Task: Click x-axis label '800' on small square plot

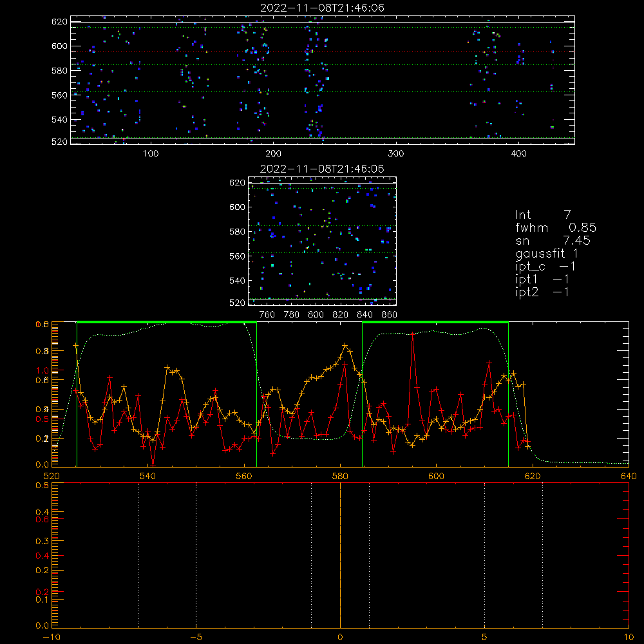Action: (x=316, y=315)
